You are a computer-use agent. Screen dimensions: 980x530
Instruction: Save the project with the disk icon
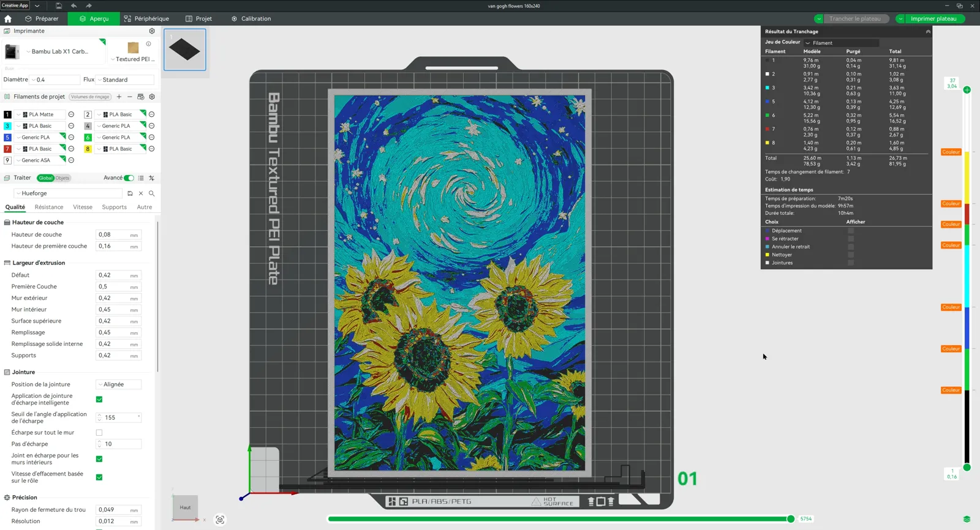point(59,6)
